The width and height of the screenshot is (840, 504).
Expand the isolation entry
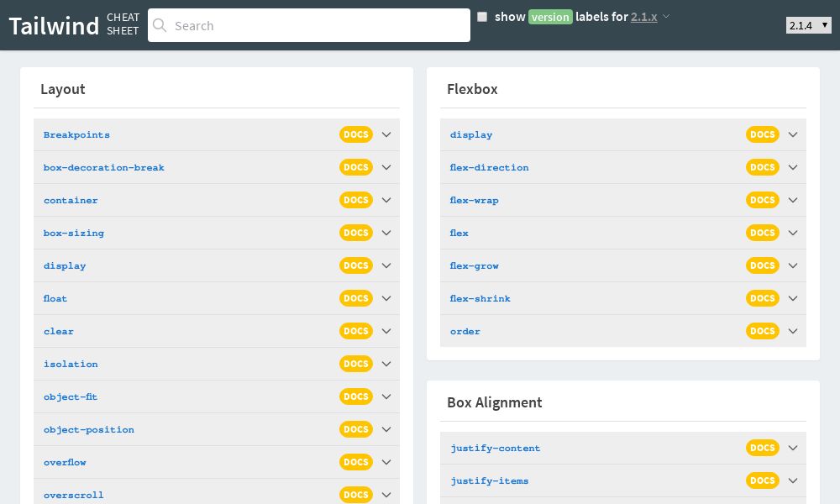[386, 364]
